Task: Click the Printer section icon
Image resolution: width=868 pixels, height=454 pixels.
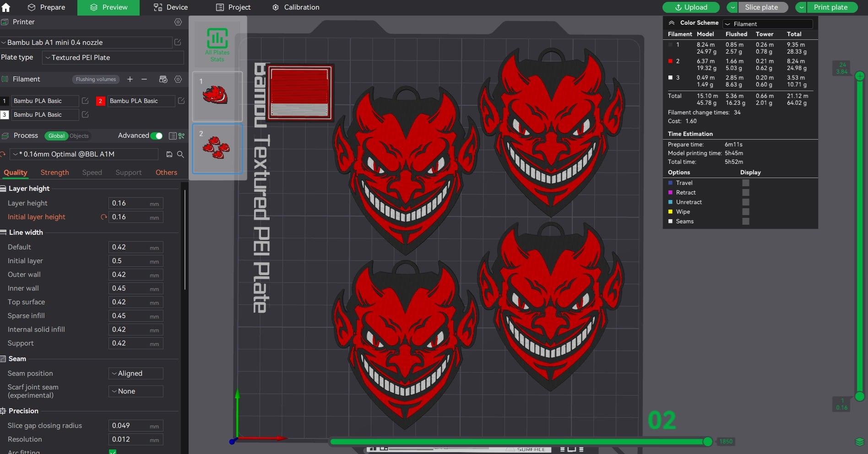Action: 5,22
